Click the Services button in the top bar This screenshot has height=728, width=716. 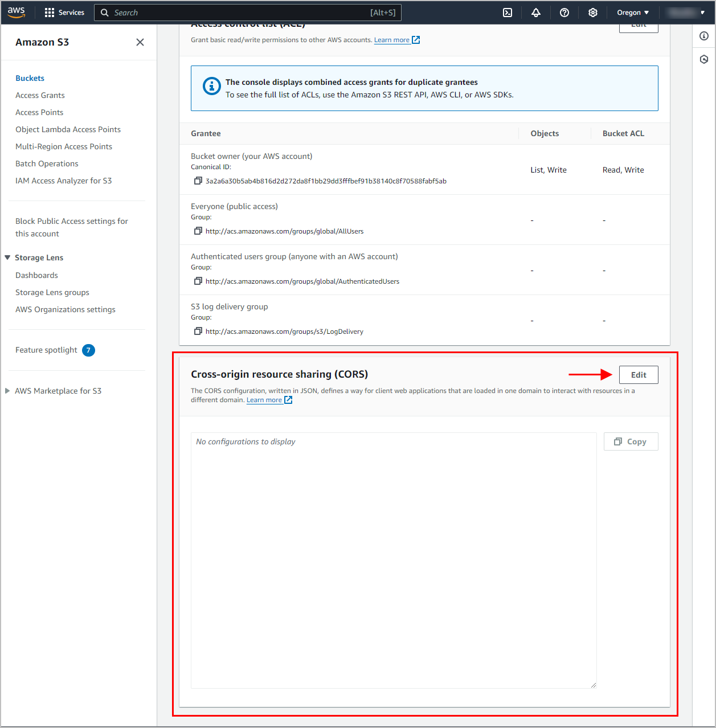[64, 13]
